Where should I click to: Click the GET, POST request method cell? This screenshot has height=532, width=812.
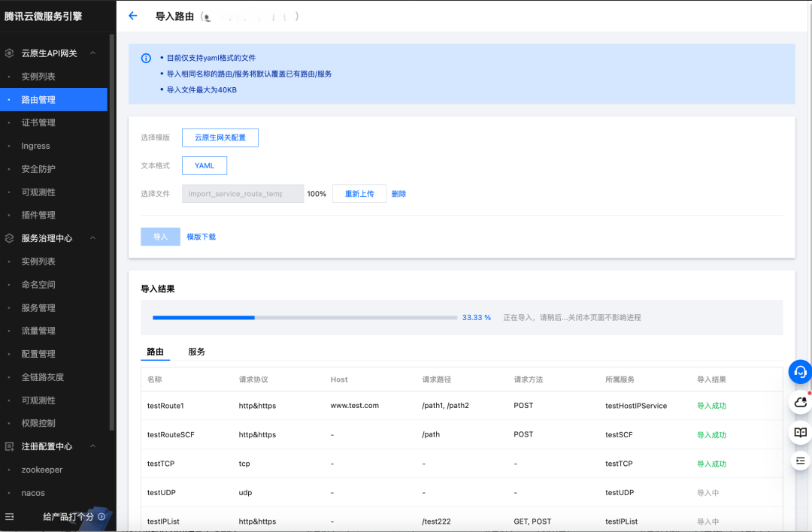(x=532, y=521)
